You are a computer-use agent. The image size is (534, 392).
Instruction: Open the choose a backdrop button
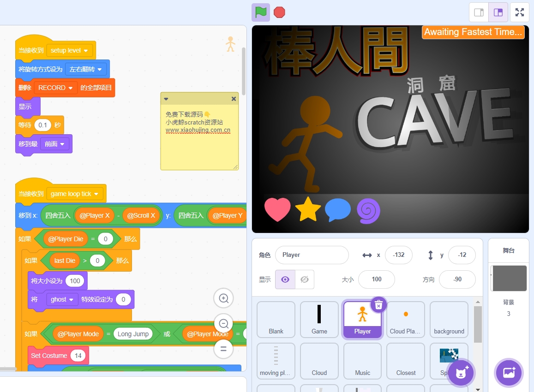tap(509, 373)
